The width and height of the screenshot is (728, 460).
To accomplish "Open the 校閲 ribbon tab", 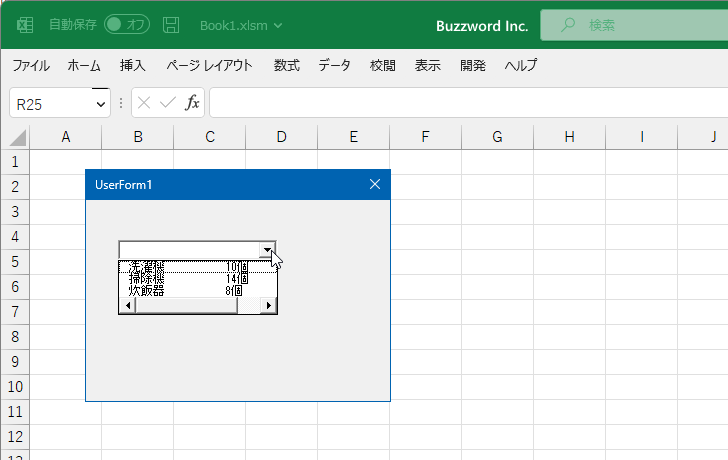I will pos(383,65).
